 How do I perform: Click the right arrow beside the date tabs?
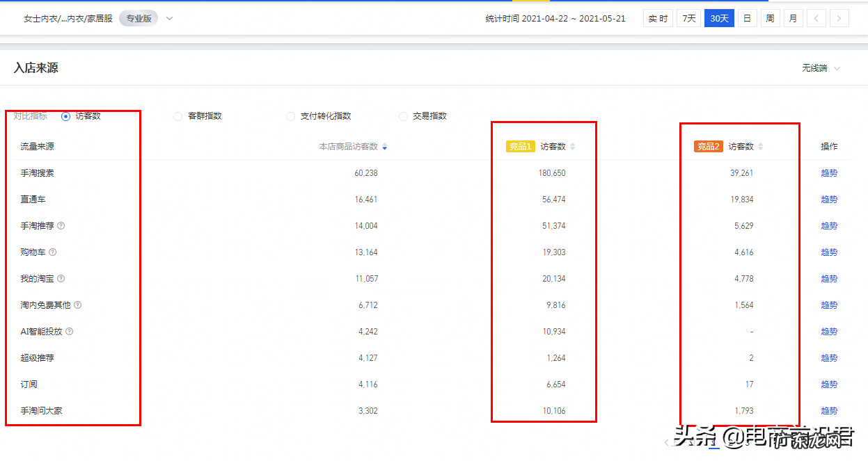[x=840, y=18]
